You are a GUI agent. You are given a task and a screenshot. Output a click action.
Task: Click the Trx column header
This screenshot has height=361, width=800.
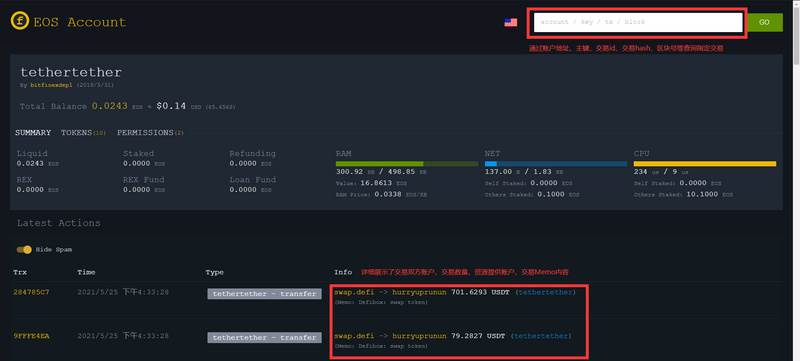pyautogui.click(x=20, y=272)
